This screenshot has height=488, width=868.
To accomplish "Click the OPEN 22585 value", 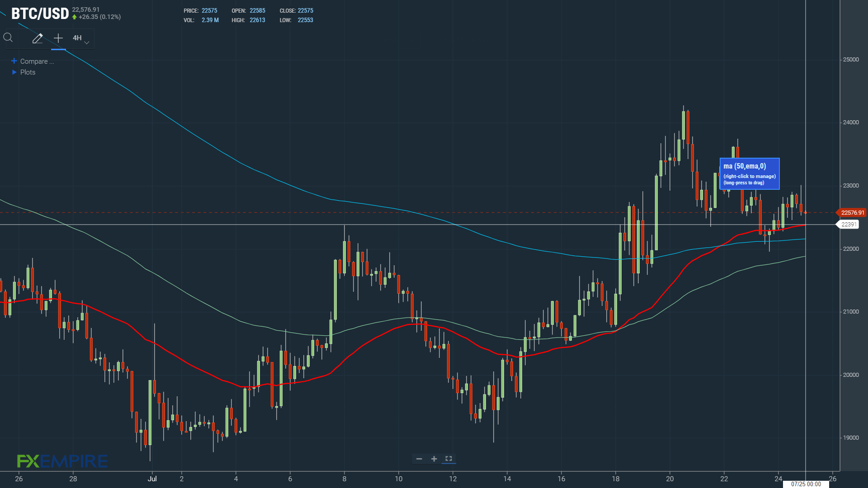I will [257, 11].
